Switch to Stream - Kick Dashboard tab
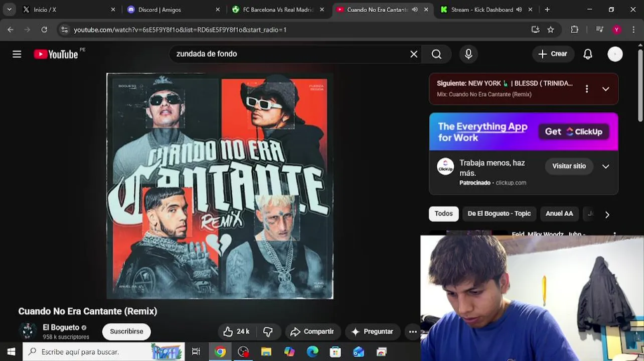 pyautogui.click(x=487, y=10)
